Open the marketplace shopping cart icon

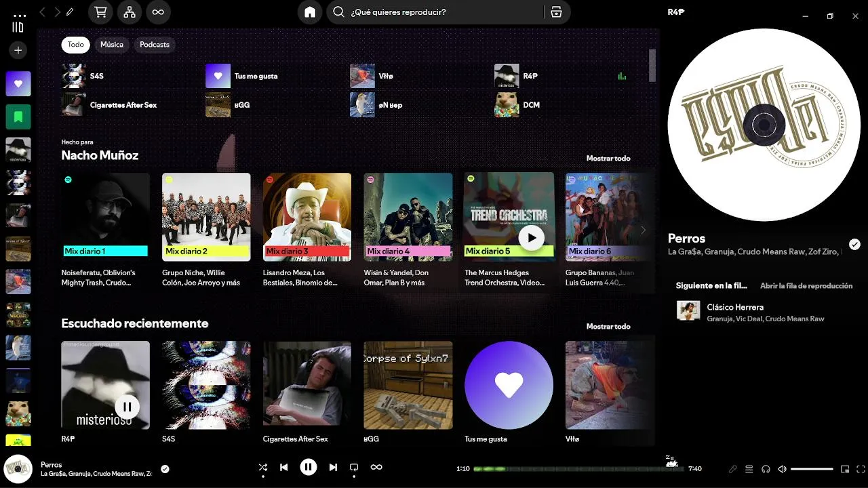pyautogui.click(x=101, y=12)
